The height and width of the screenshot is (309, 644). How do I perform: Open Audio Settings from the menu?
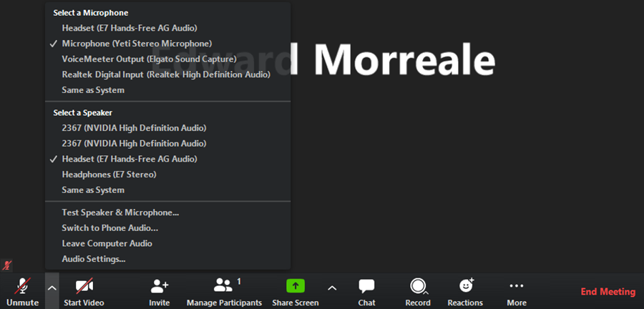[x=94, y=259]
